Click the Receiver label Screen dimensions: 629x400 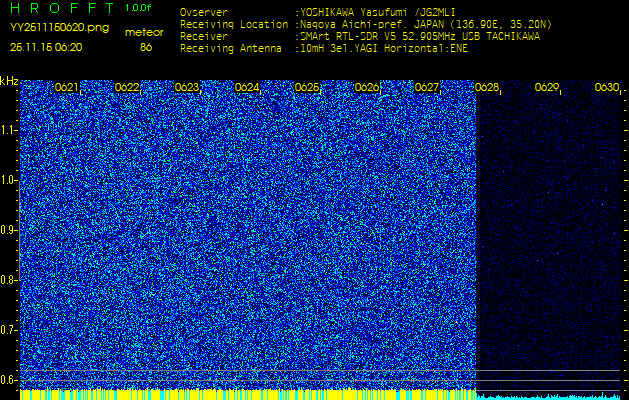coord(204,37)
